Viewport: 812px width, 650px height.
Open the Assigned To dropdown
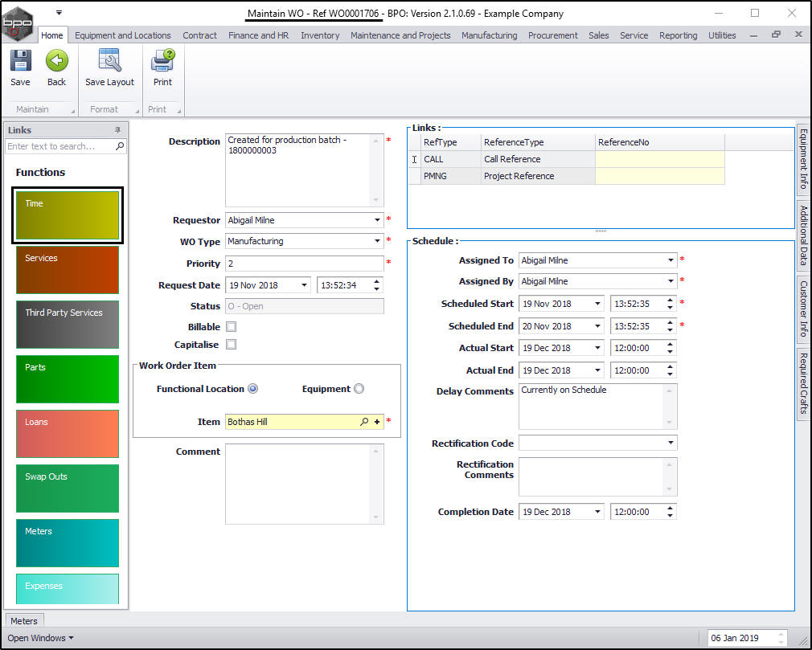pos(671,260)
